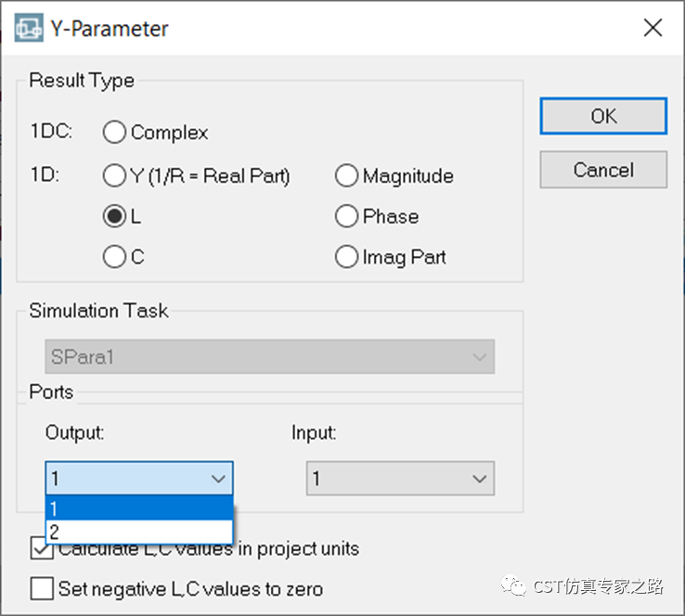Pick the Imag Part option
Image resolution: width=685 pixels, height=616 pixels.
tap(347, 257)
